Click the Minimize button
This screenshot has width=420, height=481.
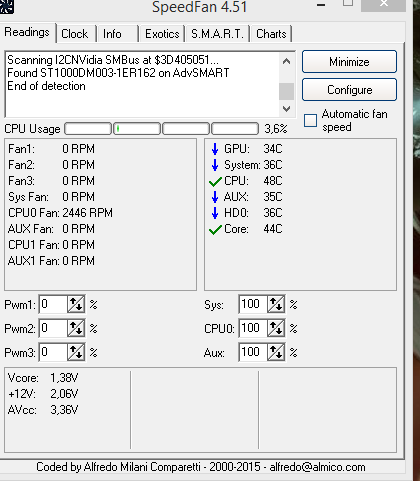coord(349,62)
